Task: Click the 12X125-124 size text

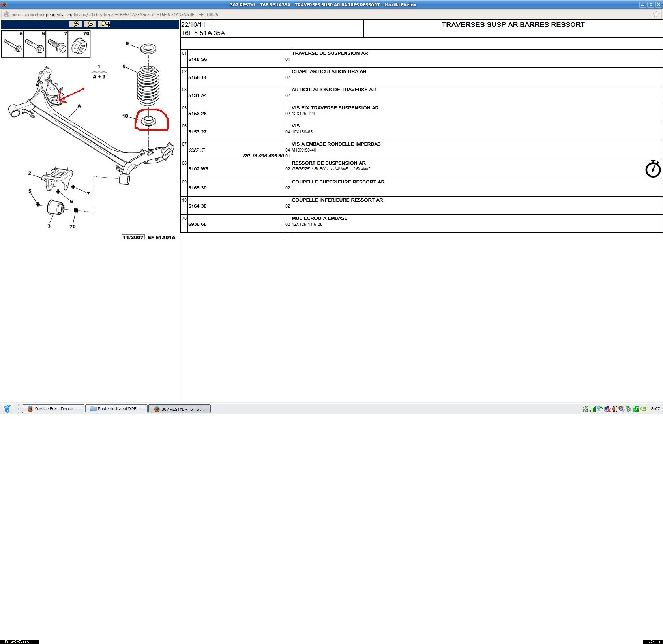Action: [303, 114]
